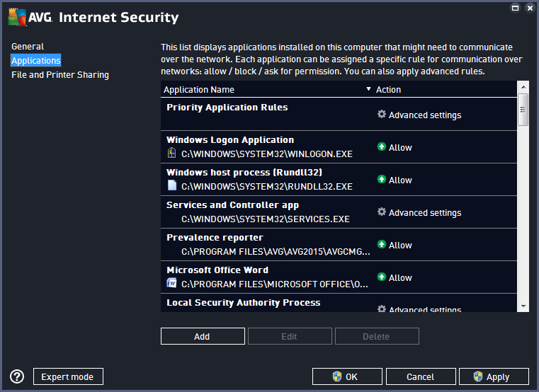
Task: Click green Allow icon for Prevalence reporter
Action: click(382, 245)
